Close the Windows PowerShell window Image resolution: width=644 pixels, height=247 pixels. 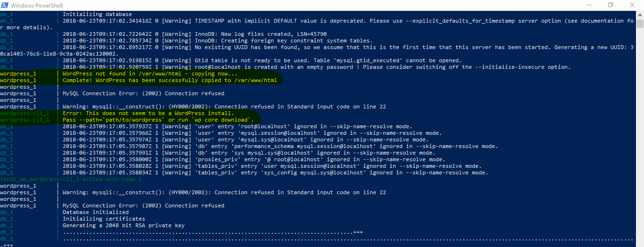[x=632, y=5]
